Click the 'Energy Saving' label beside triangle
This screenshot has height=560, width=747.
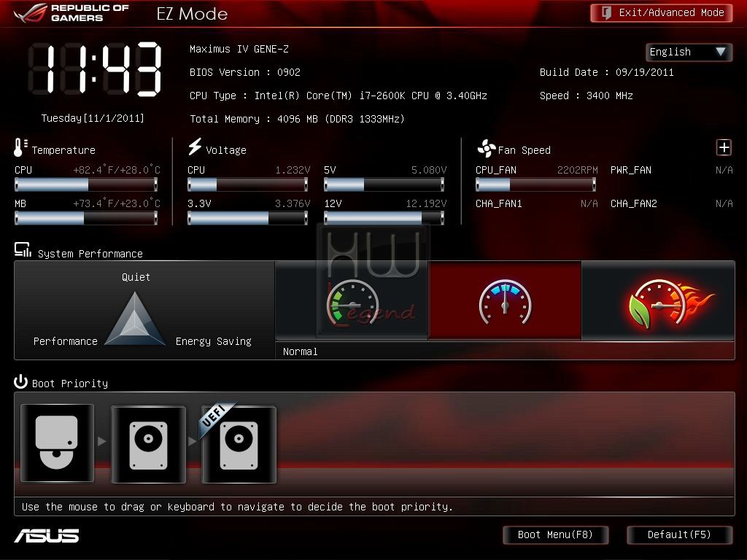tap(214, 341)
